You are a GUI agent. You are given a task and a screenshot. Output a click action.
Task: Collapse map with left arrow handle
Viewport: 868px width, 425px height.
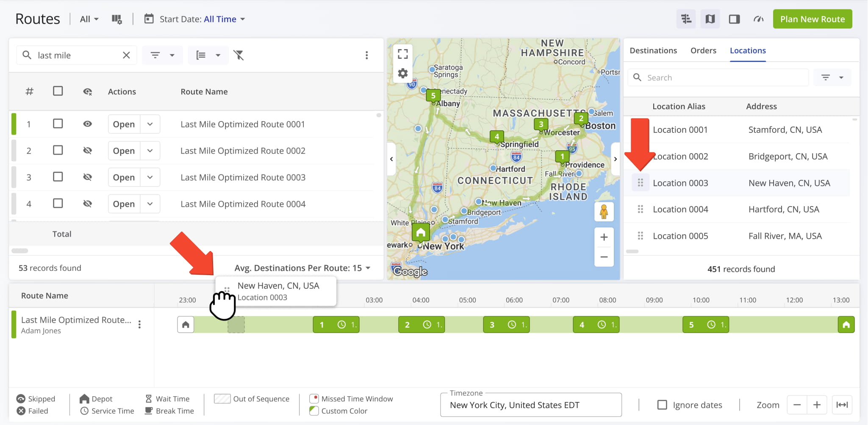click(x=391, y=159)
